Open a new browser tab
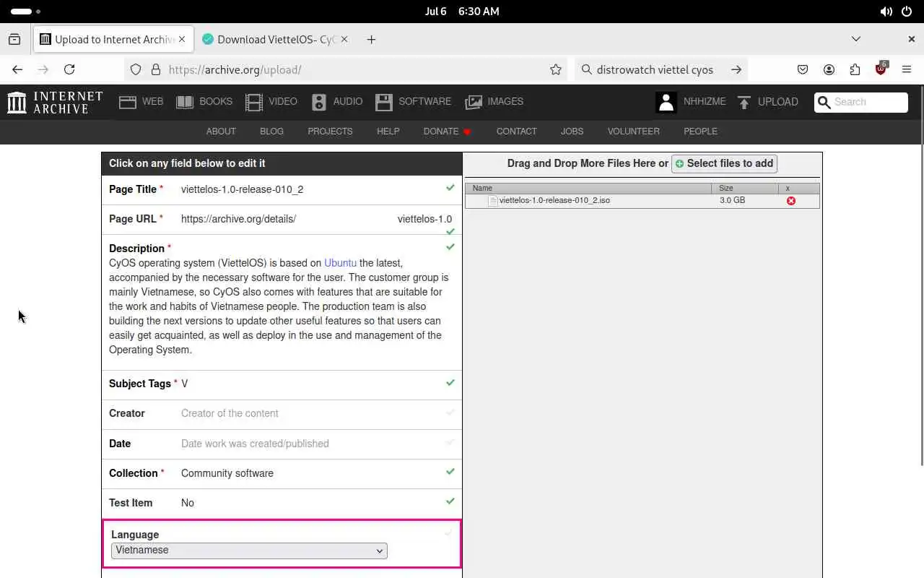 point(371,40)
